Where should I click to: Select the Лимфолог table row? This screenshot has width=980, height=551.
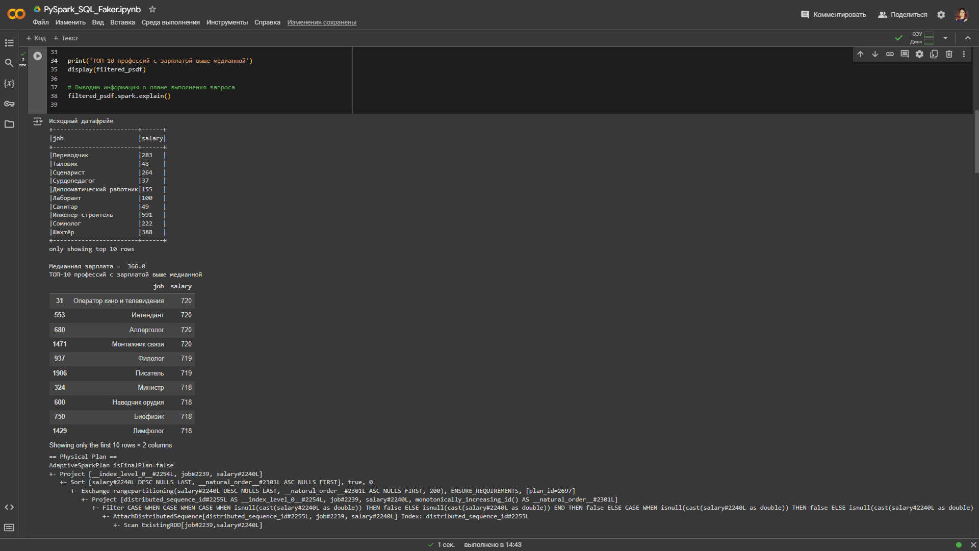click(122, 431)
